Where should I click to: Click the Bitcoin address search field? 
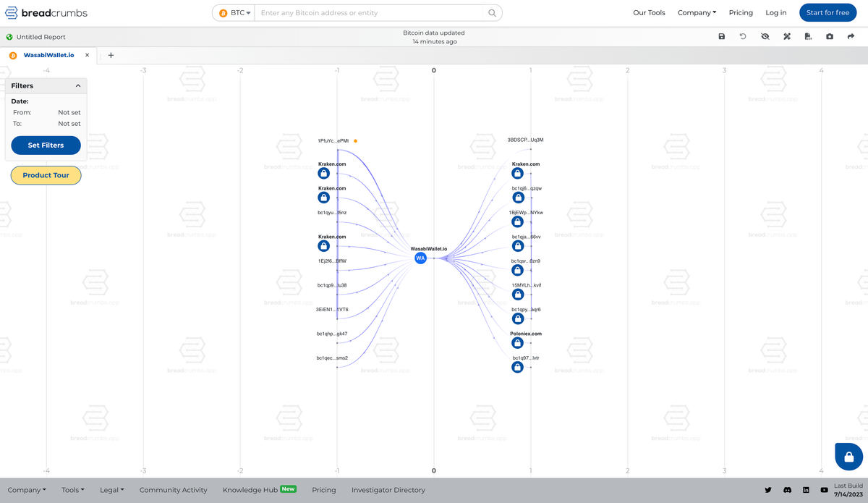pyautogui.click(x=369, y=13)
